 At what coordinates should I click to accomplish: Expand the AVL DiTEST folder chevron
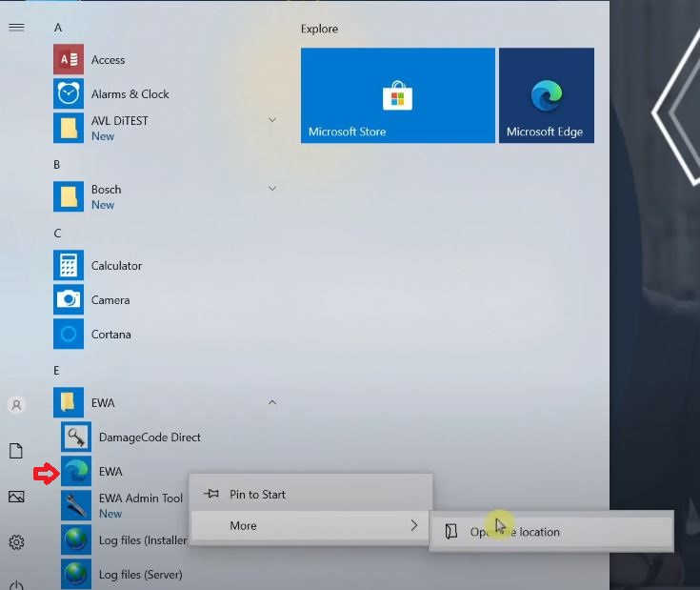point(271,120)
